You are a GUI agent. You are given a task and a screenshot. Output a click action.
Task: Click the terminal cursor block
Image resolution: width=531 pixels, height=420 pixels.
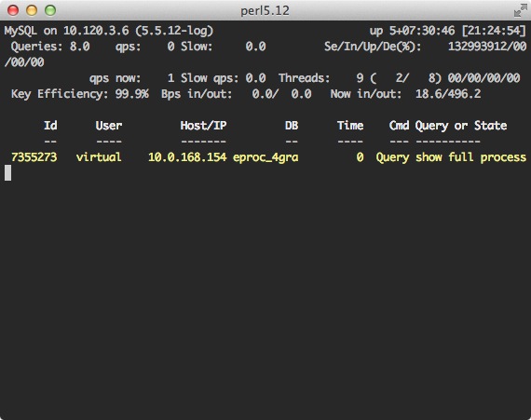click(7, 173)
